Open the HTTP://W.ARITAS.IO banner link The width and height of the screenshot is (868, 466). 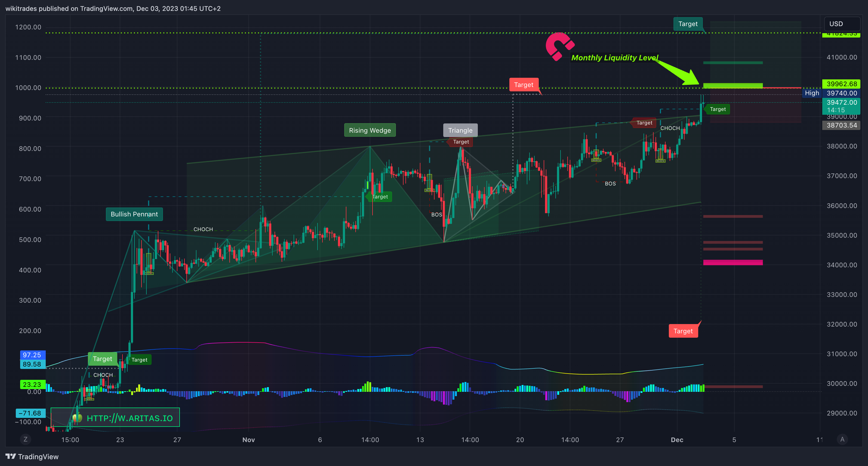tap(115, 418)
